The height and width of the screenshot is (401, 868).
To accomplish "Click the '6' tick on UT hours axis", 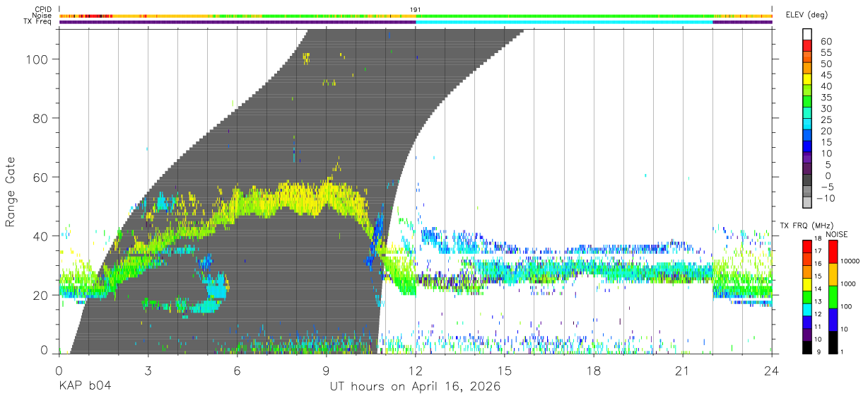I will (237, 371).
